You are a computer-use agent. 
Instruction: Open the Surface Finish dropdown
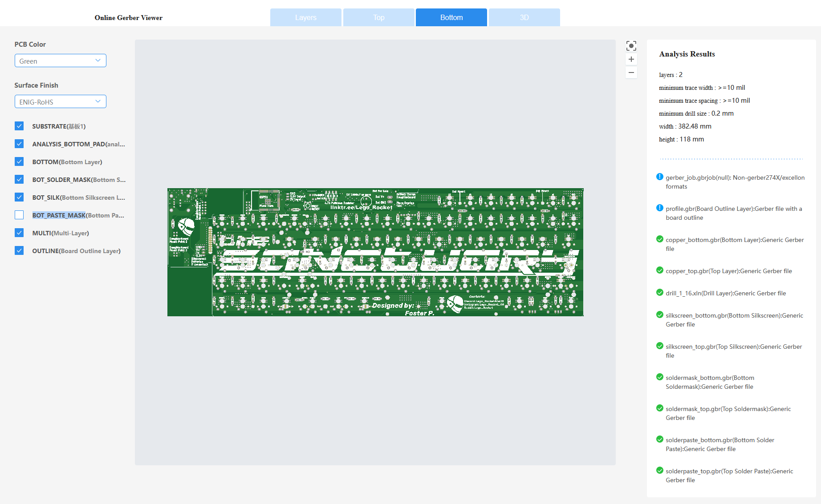click(x=60, y=101)
